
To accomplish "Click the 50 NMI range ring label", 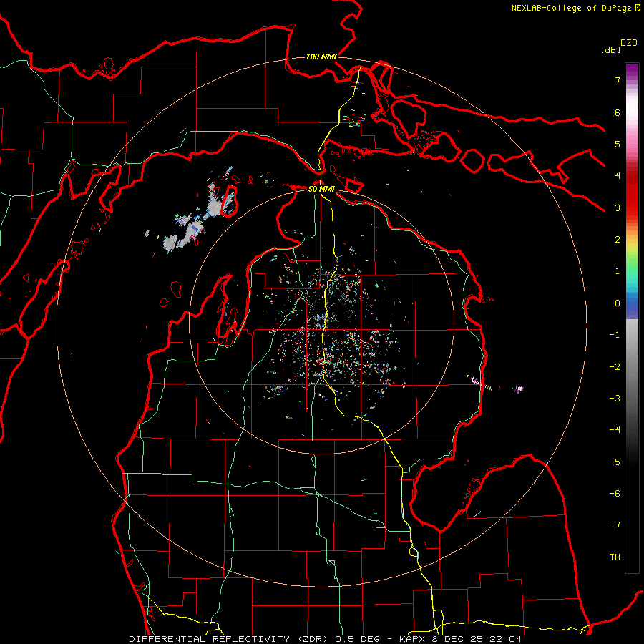I will coord(321,189).
